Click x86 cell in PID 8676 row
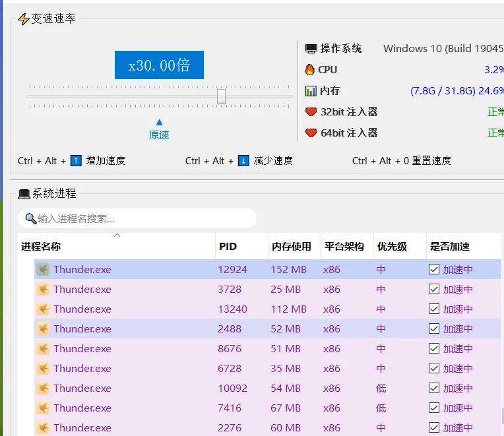This screenshot has width=504, height=436. click(331, 349)
